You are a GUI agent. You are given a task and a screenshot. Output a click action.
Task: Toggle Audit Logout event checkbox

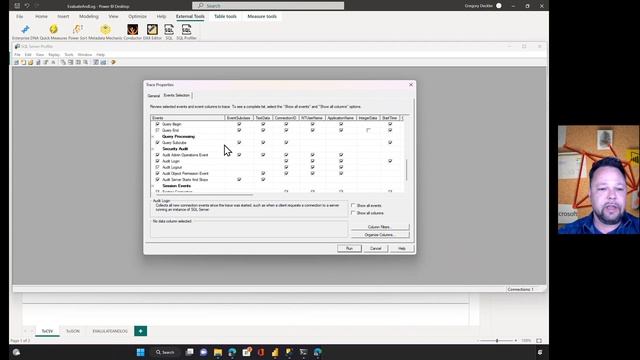coord(158,167)
